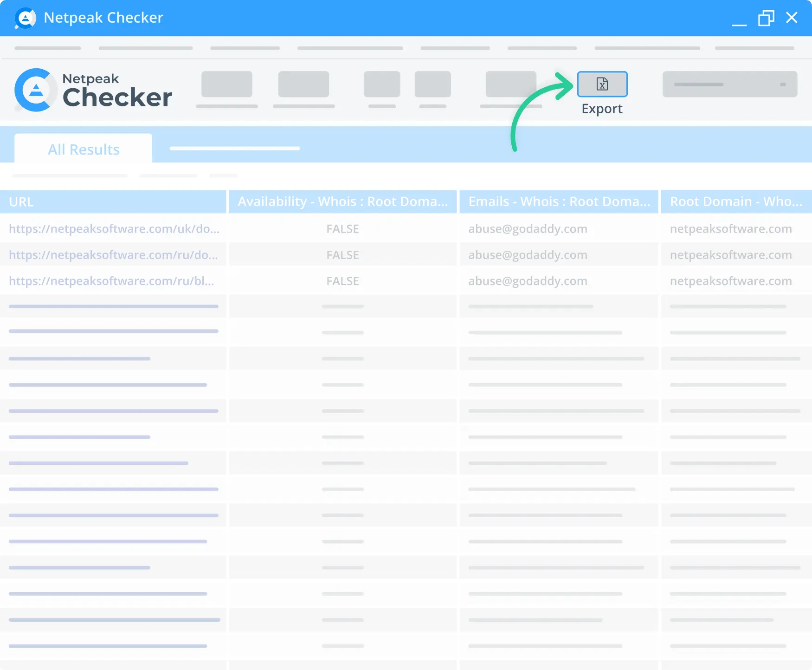The width and height of the screenshot is (812, 670).
Task: Sort by the URL column header
Action: (x=113, y=202)
